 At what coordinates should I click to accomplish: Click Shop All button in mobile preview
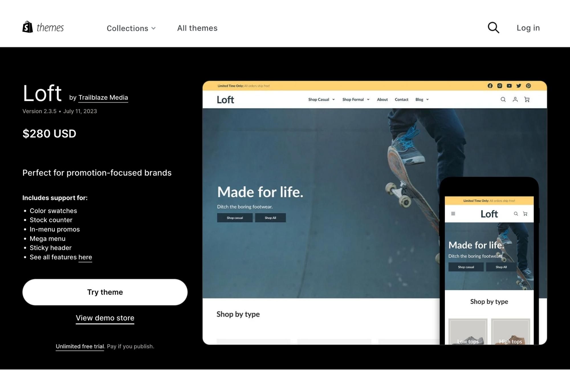[501, 267]
